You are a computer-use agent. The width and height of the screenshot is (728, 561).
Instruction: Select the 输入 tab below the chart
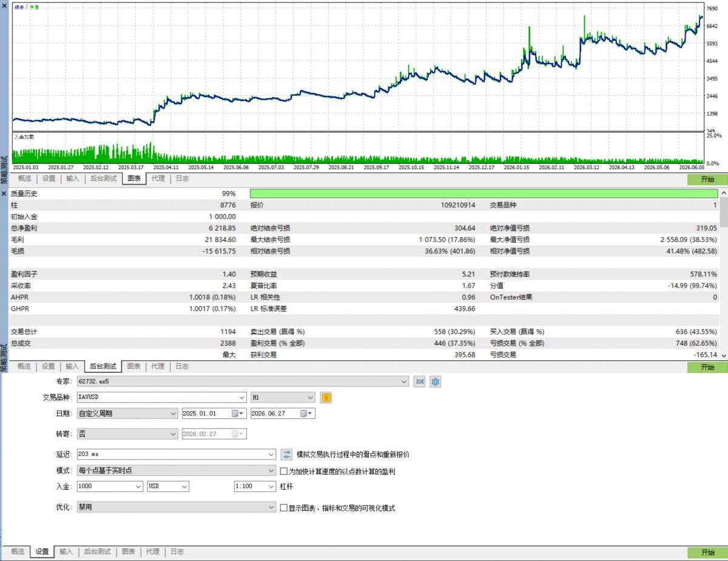(73, 178)
